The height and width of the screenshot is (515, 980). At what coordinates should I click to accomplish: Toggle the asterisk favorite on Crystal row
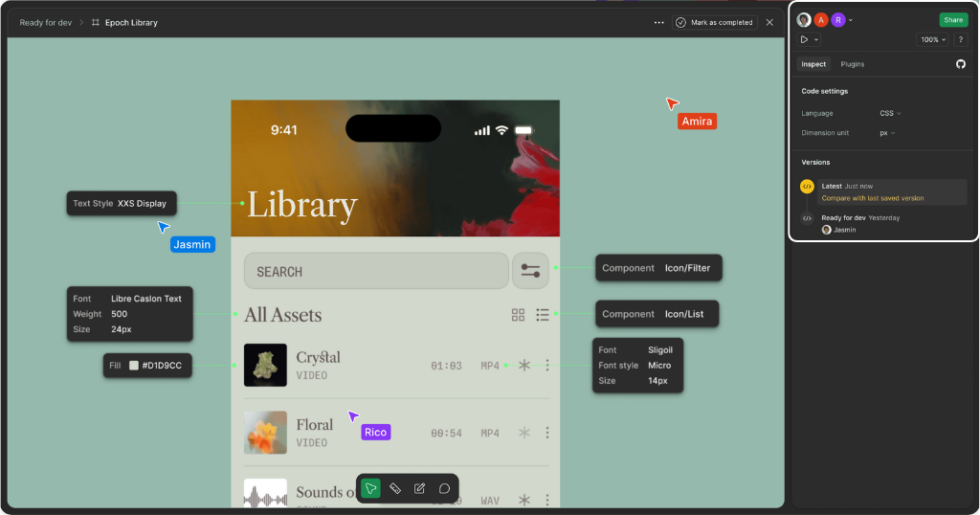click(524, 365)
